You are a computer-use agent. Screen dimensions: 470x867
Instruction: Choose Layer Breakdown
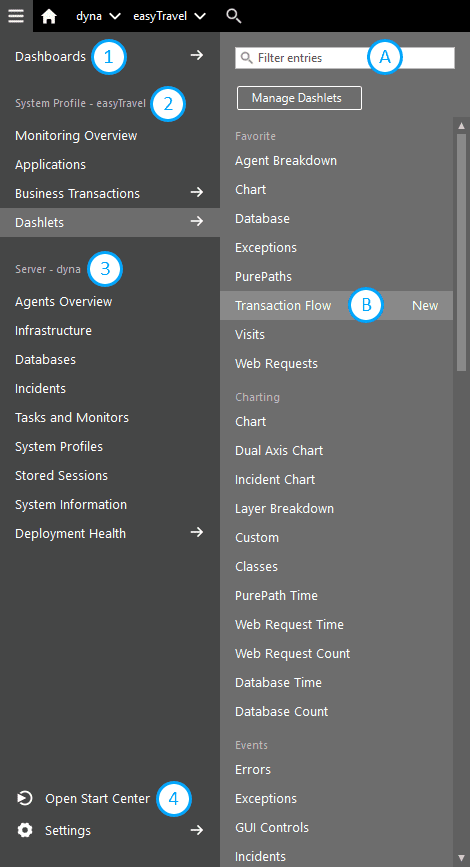click(x=284, y=509)
